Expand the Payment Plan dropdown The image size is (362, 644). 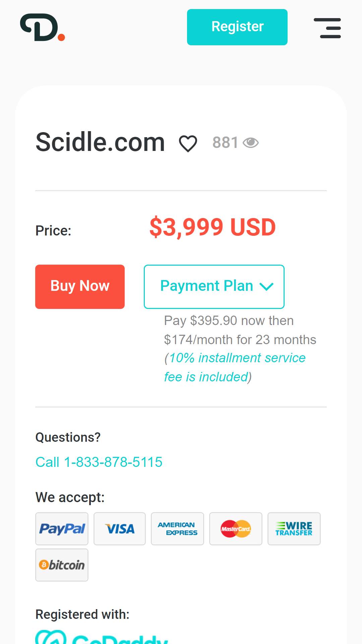(214, 287)
